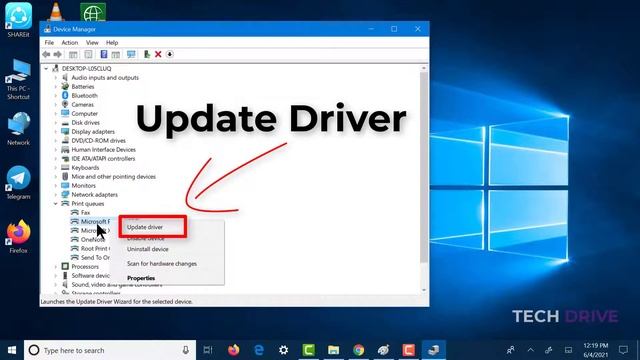
Task: Open File Explorer from the taskbar
Action: [x=333, y=350]
